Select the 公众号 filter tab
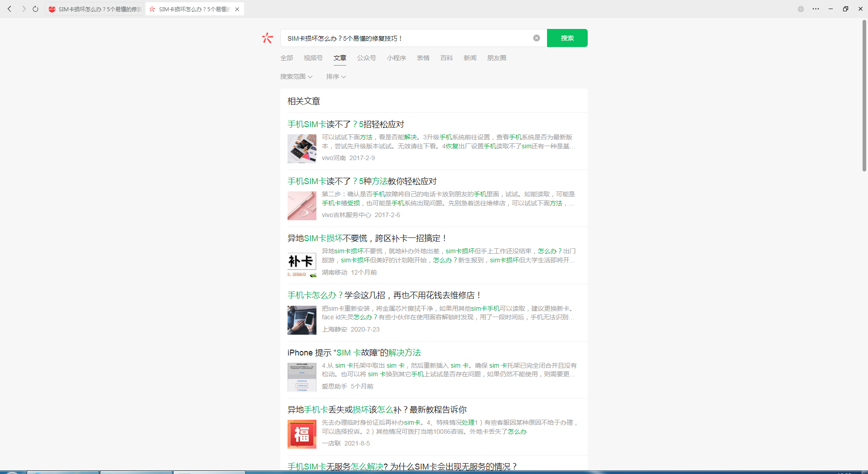This screenshot has height=474, width=868. click(367, 58)
